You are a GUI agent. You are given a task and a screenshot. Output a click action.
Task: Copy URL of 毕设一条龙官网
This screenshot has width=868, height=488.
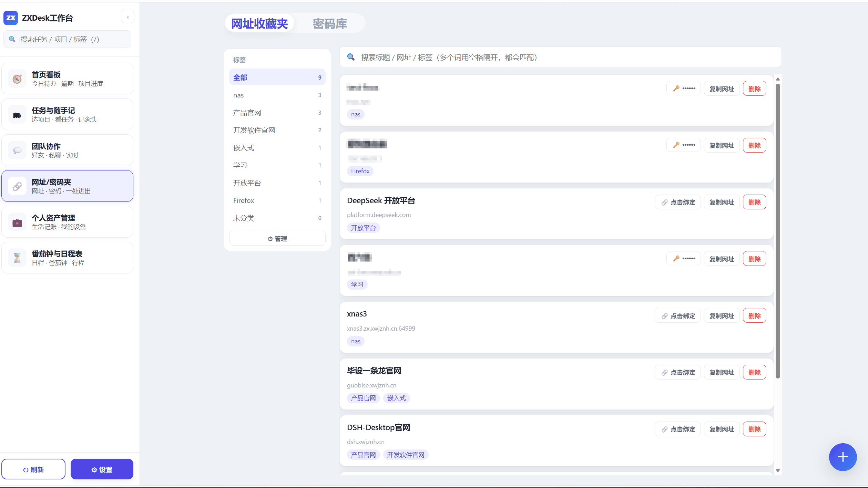pos(722,372)
